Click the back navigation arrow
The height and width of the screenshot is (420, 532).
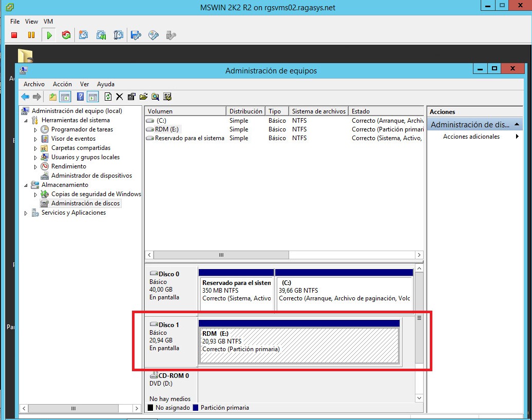coord(24,97)
